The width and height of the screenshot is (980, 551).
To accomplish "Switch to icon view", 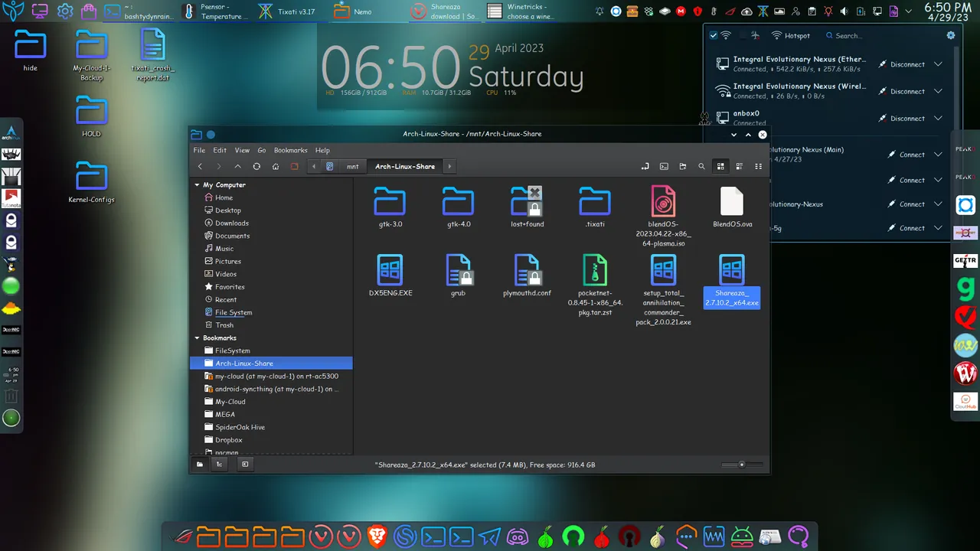I will [720, 166].
